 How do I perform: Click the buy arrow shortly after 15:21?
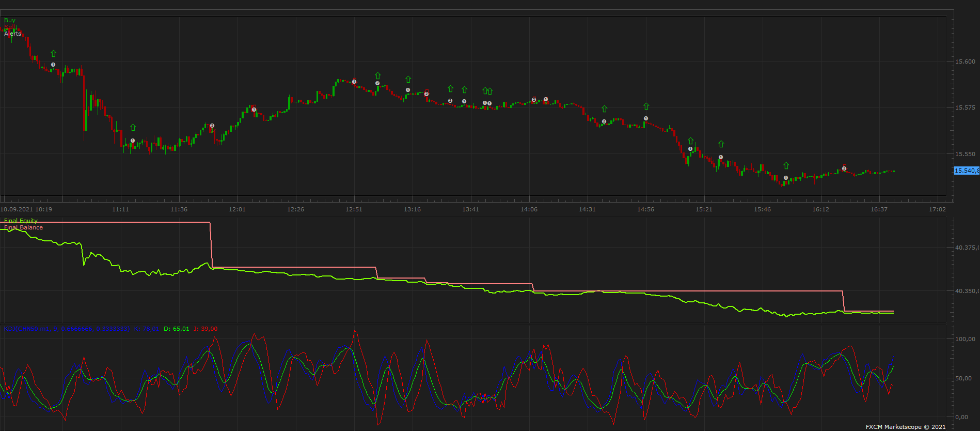click(721, 144)
